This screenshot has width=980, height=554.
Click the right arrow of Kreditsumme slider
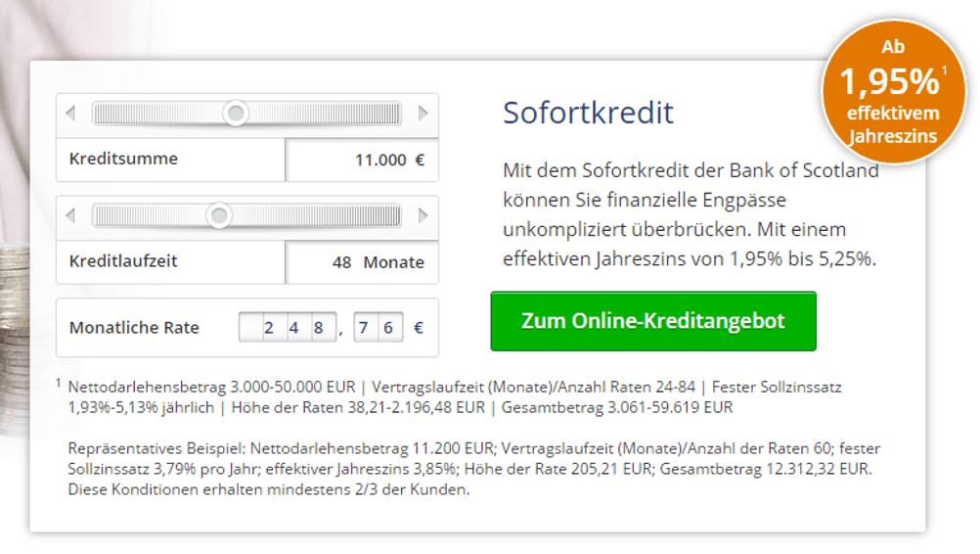click(x=423, y=114)
